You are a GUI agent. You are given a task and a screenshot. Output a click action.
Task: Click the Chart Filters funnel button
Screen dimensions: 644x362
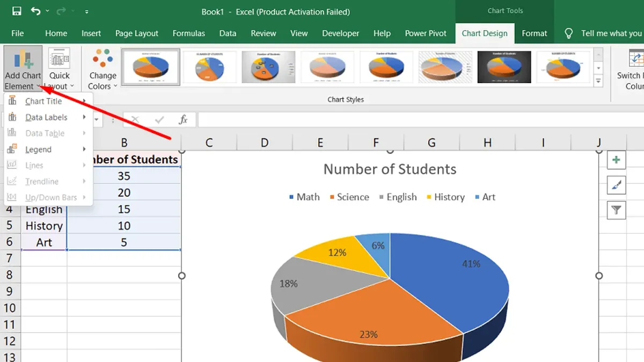[x=616, y=210]
